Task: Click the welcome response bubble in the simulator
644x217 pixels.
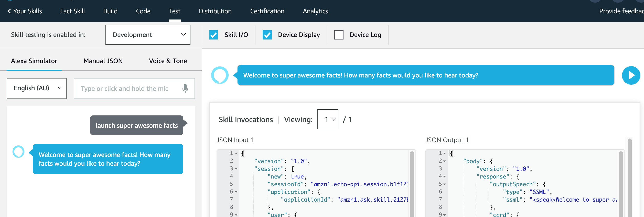Action: (x=108, y=159)
